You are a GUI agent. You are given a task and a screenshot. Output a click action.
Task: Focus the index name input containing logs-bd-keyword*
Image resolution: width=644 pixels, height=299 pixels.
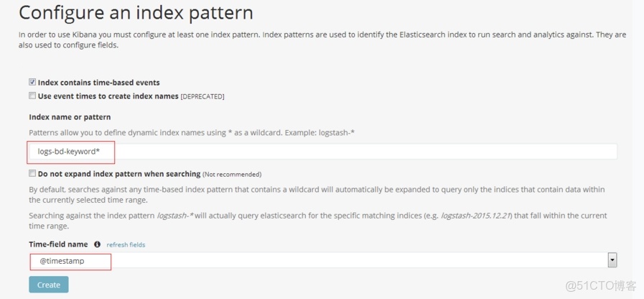(x=323, y=152)
